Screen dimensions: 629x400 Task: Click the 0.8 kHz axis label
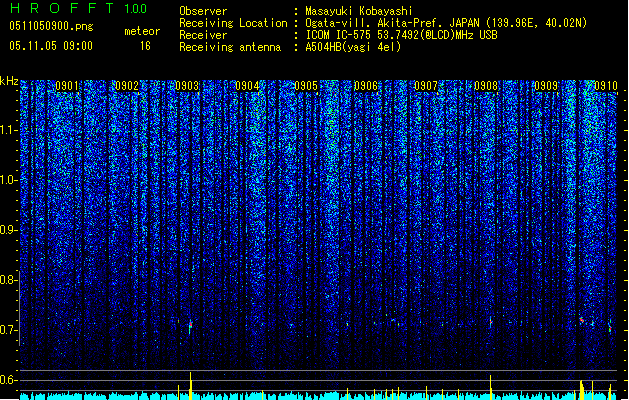tap(9, 280)
